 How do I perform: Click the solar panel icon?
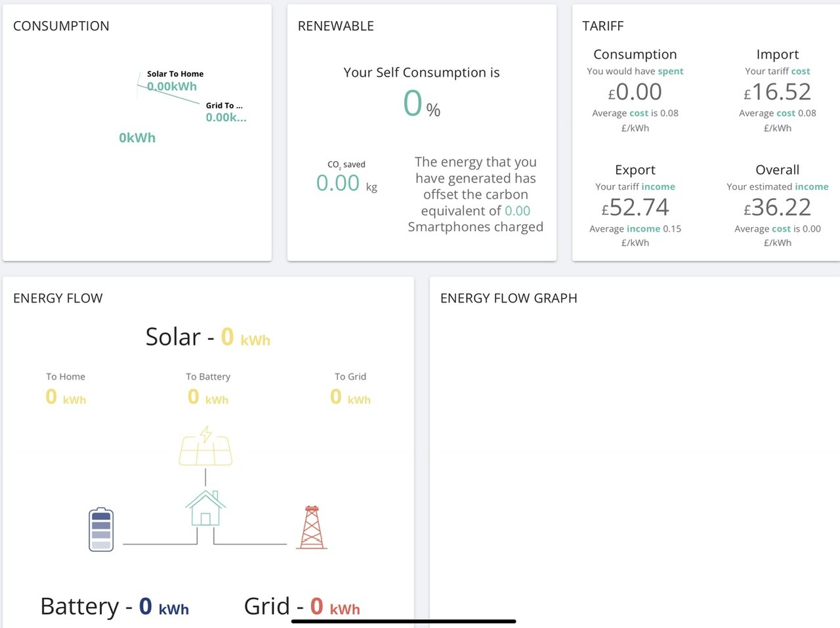click(205, 446)
